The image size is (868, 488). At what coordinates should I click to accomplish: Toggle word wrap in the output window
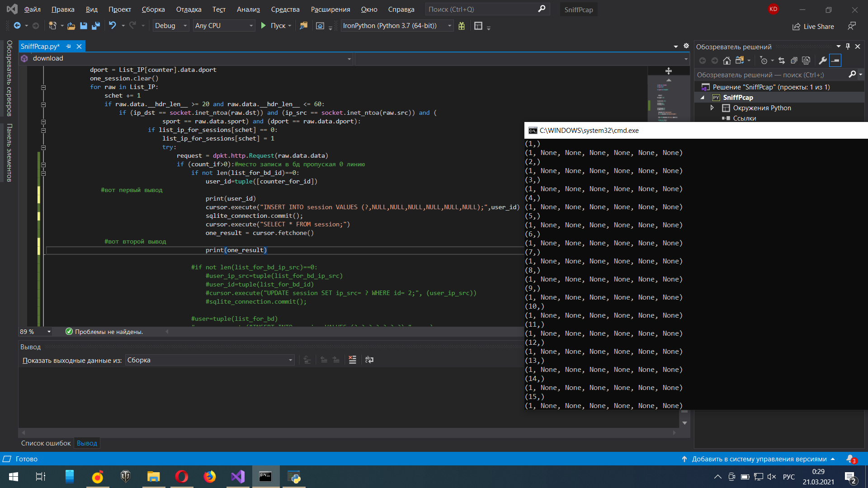click(x=369, y=360)
